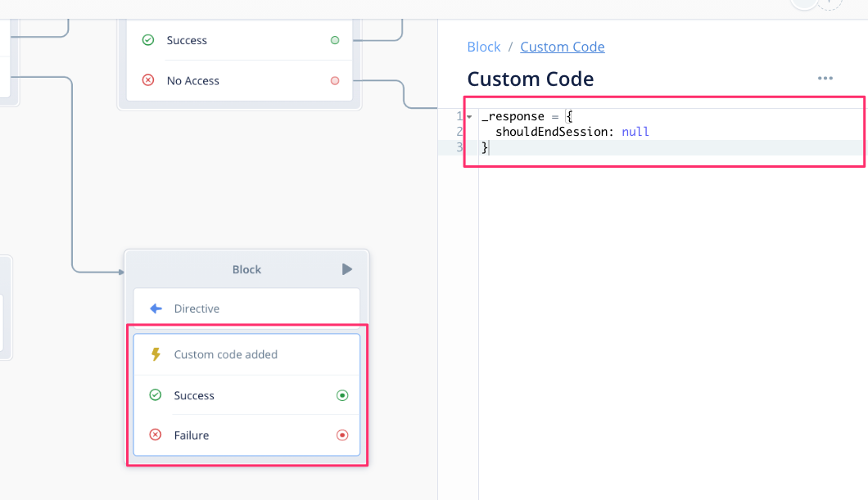The image size is (868, 500).
Task: Click the red X icon beside No Access
Action: tap(148, 80)
